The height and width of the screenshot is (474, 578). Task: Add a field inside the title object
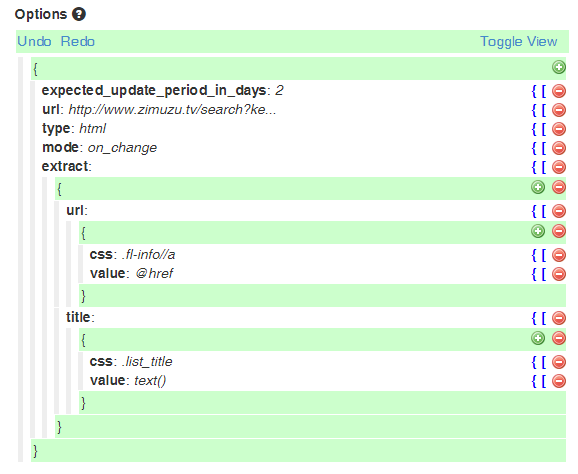tap(538, 338)
